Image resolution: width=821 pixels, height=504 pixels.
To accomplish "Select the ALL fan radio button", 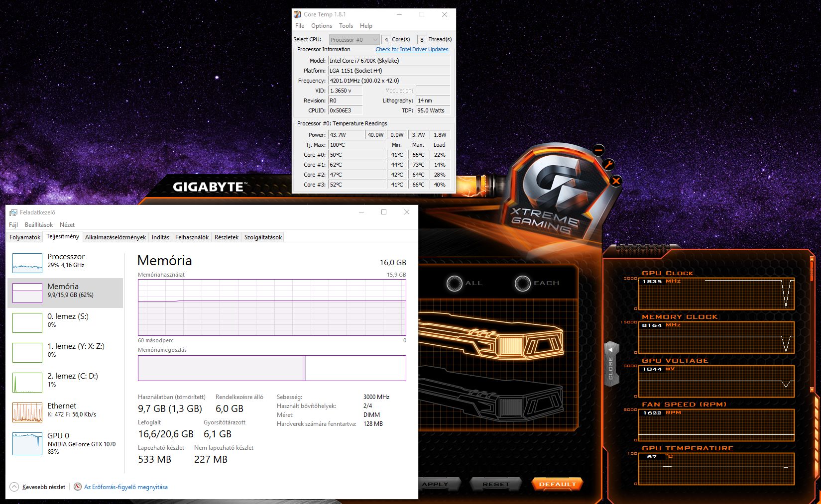I will (454, 283).
